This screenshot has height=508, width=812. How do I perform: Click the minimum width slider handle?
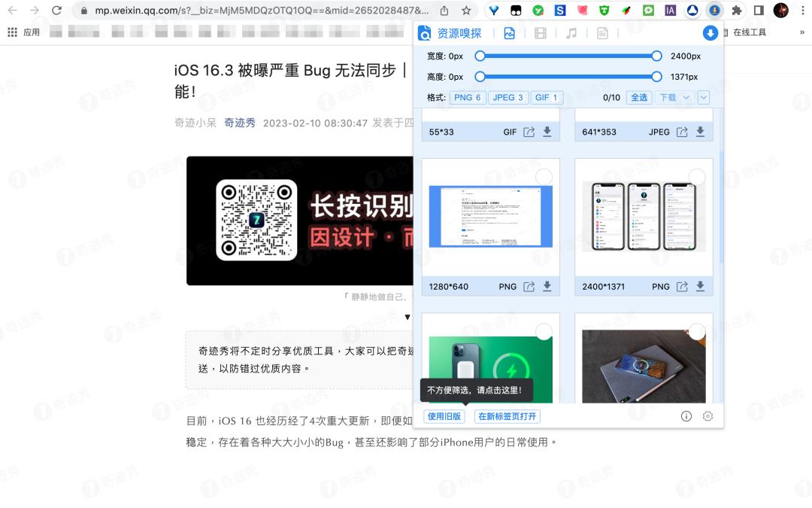click(480, 56)
